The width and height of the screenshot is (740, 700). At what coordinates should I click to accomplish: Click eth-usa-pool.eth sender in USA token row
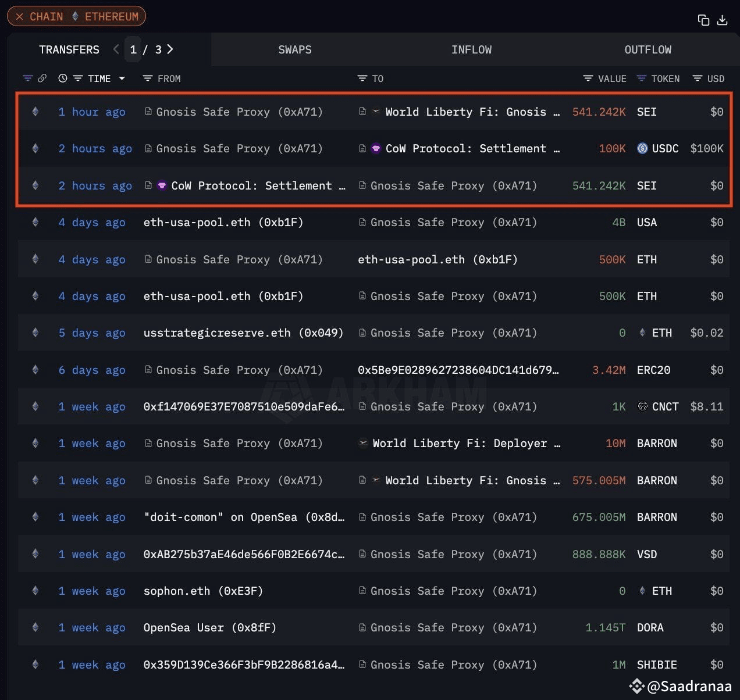click(x=223, y=222)
